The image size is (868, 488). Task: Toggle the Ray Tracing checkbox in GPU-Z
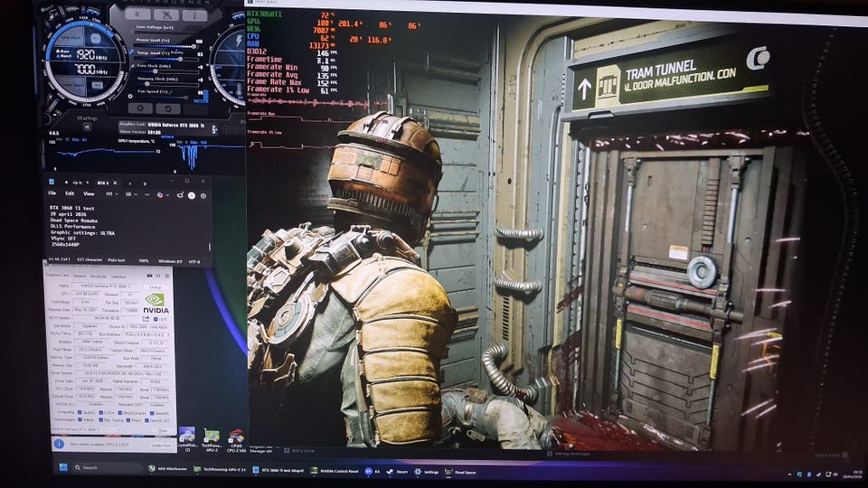(x=100, y=420)
